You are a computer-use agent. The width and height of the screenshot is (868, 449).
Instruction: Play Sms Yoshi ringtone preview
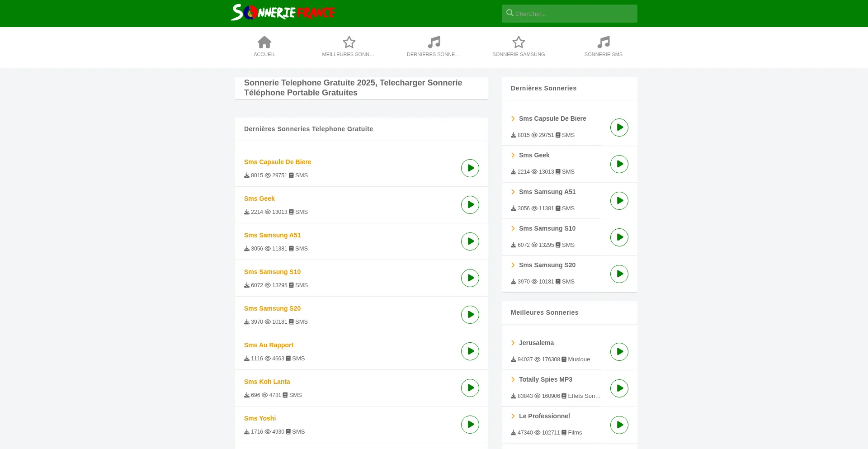[470, 425]
